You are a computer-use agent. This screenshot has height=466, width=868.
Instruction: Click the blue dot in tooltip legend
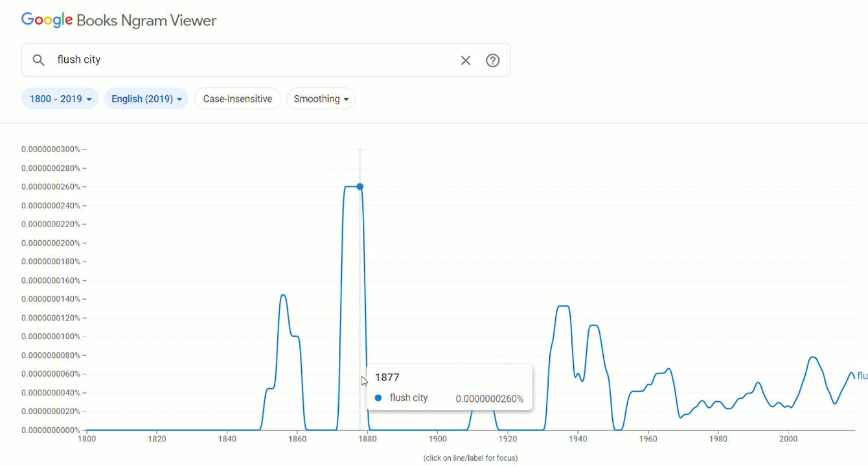pyautogui.click(x=378, y=398)
